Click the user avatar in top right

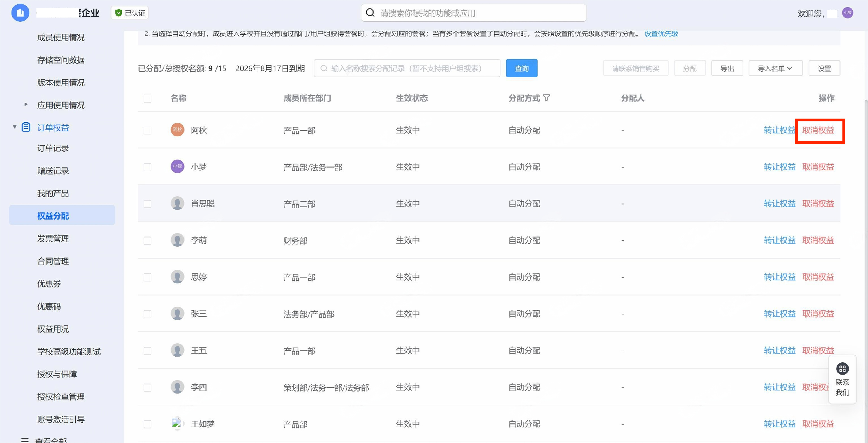click(847, 13)
